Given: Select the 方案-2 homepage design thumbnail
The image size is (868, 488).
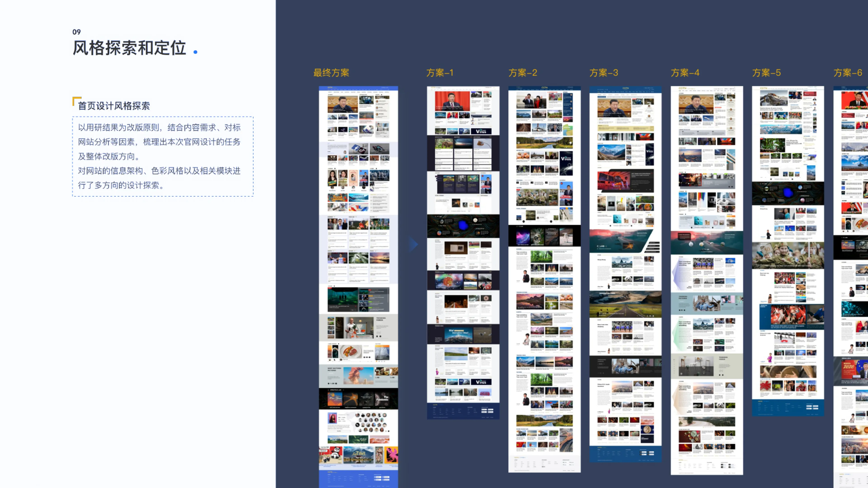Looking at the screenshot, I should click(544, 279).
